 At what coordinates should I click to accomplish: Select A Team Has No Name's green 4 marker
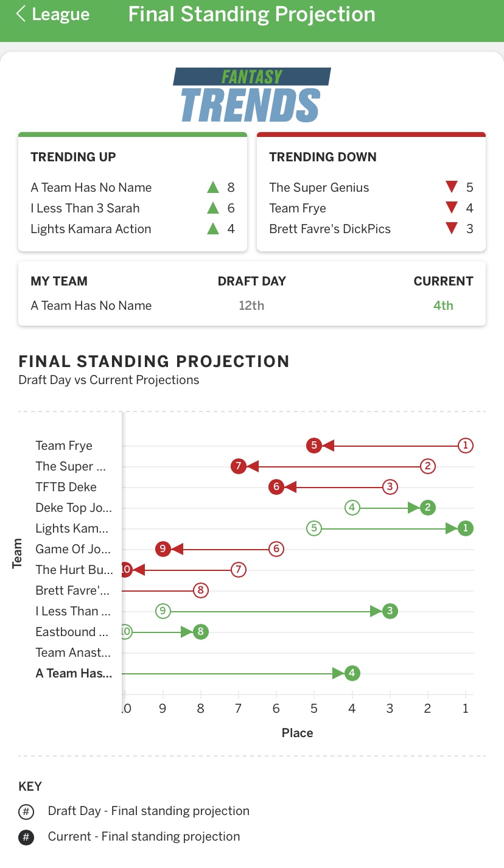pos(352,673)
